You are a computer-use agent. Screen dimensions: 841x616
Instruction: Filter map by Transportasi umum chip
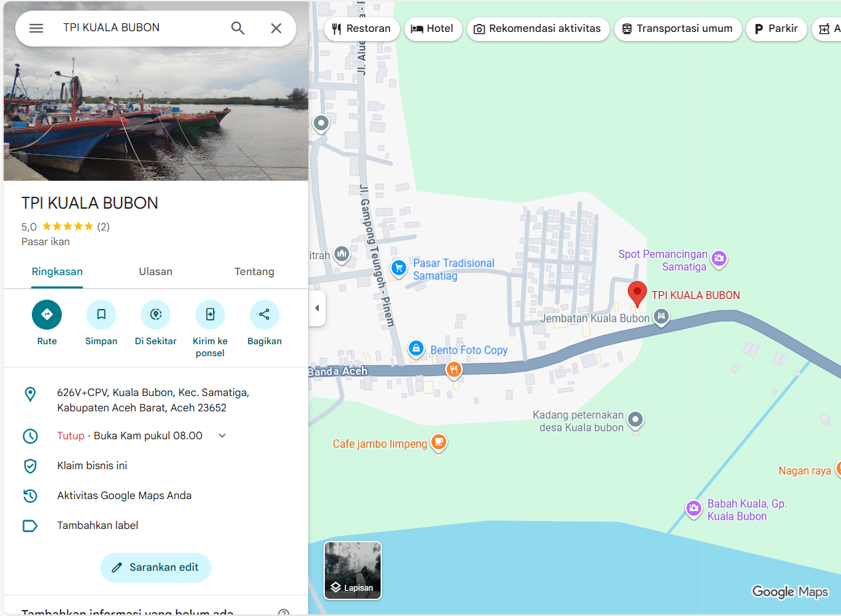678,29
